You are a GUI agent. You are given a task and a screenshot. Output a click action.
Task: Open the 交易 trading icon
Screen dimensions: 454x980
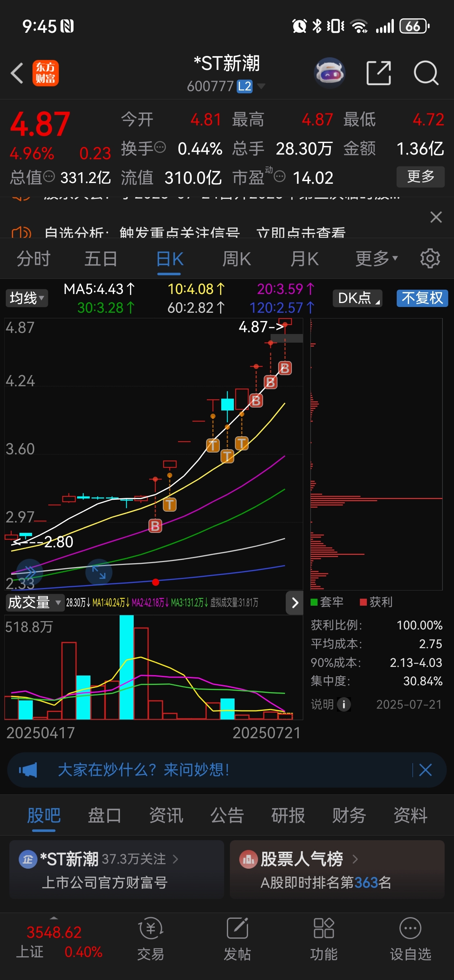[x=151, y=928]
